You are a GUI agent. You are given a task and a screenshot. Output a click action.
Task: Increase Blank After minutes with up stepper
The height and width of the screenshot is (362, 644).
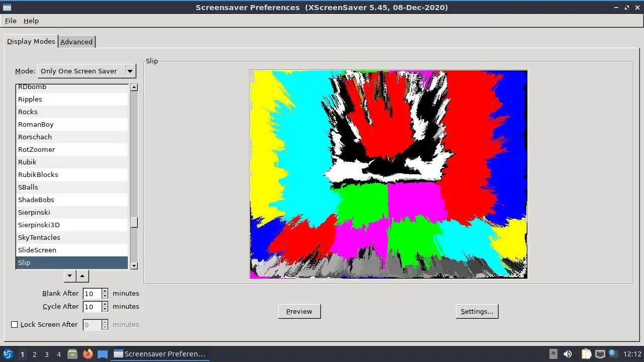[105, 291]
